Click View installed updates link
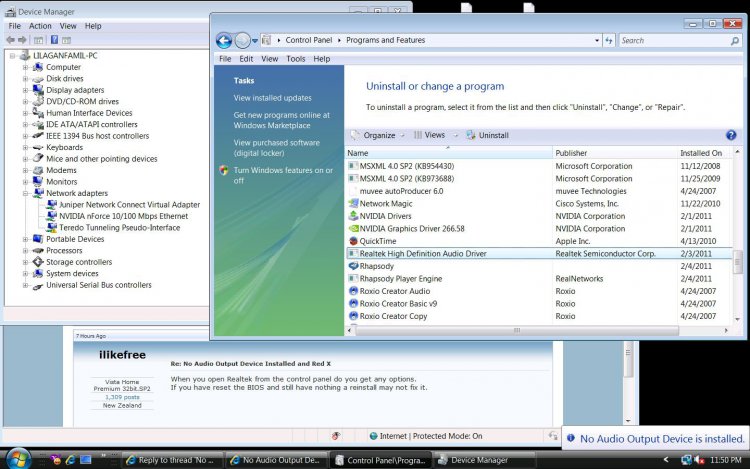The height and width of the screenshot is (469, 750). 273,98
